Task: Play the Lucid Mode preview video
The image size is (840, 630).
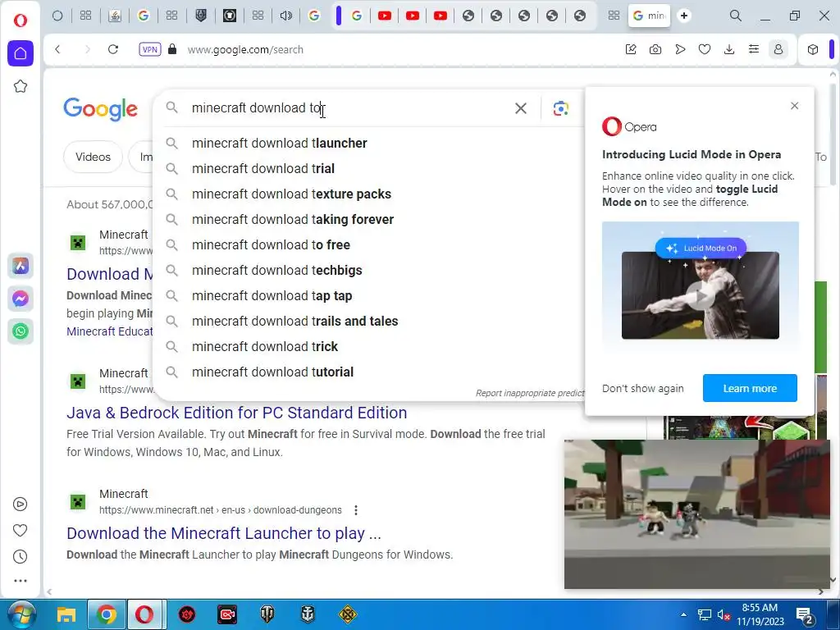Action: click(701, 294)
